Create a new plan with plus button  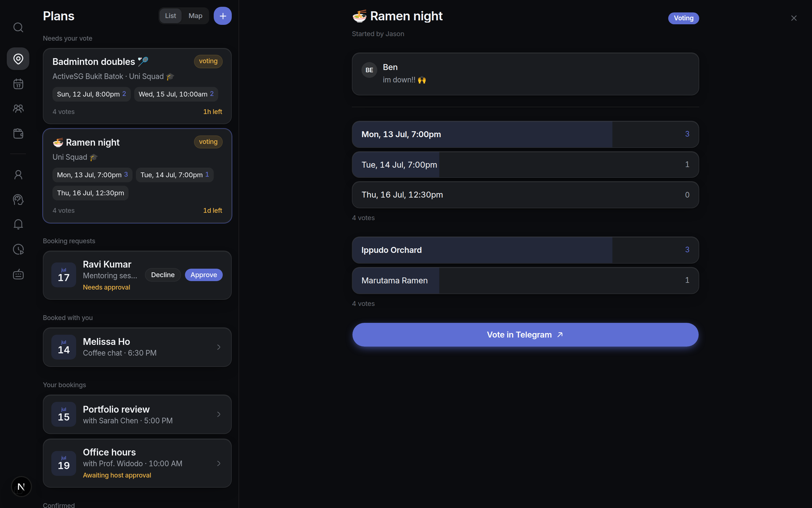(223, 16)
